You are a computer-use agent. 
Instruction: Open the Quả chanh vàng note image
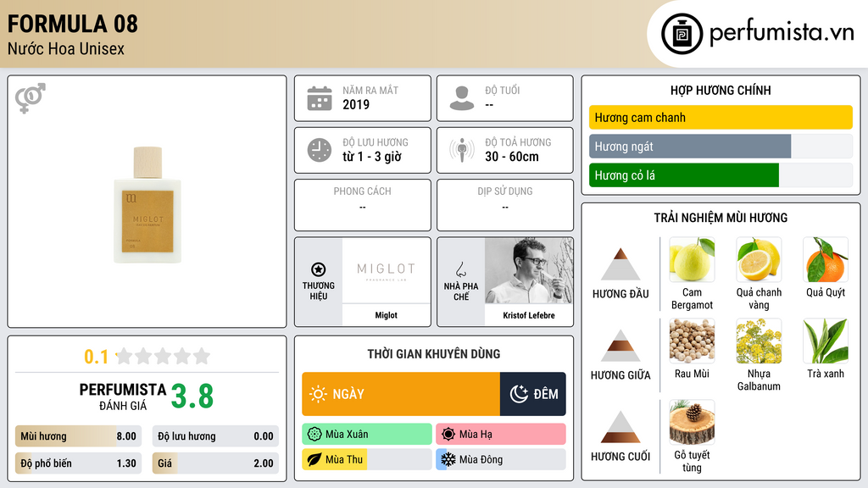click(759, 260)
